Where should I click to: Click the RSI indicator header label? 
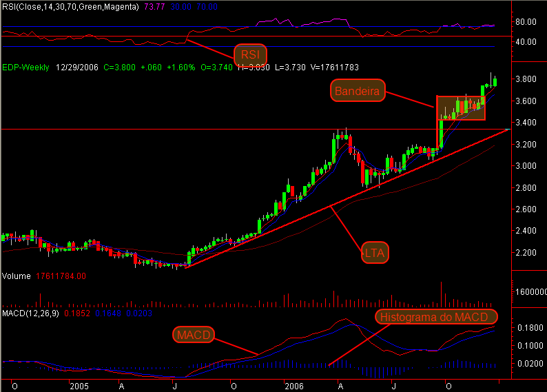click(x=70, y=7)
